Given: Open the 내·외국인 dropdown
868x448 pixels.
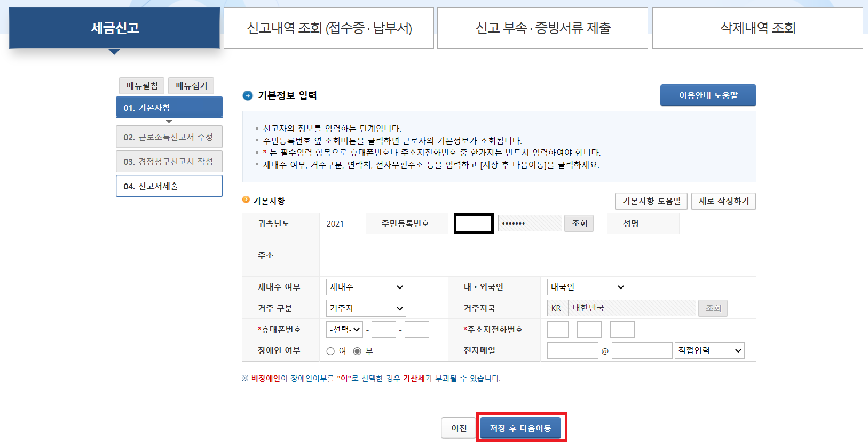Looking at the screenshot, I should (587, 287).
